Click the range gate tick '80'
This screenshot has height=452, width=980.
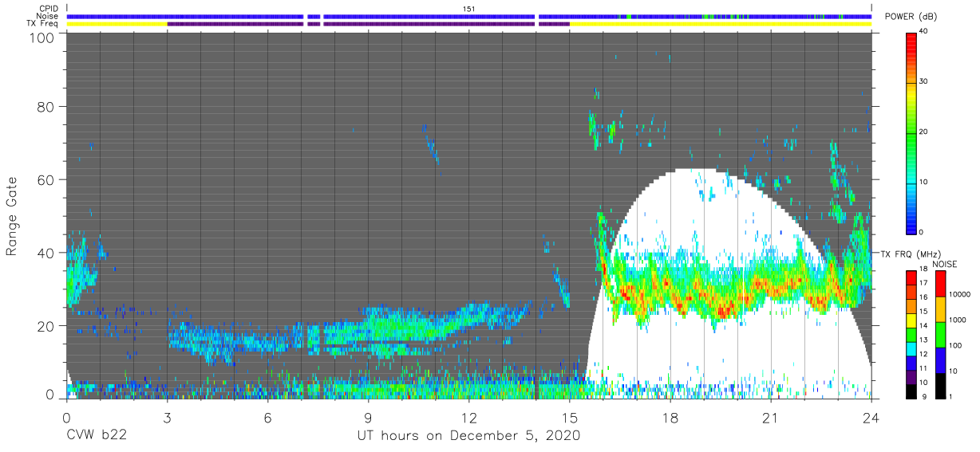46,107
